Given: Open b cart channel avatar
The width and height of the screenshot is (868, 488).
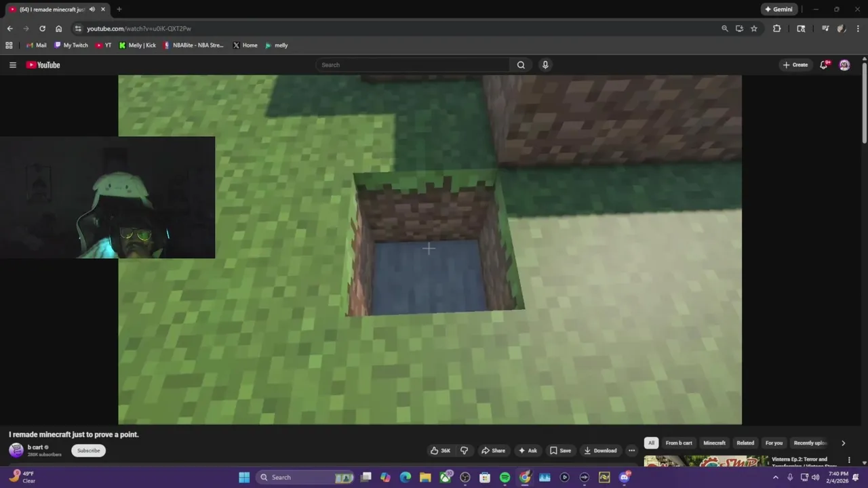Looking at the screenshot, I should [16, 451].
